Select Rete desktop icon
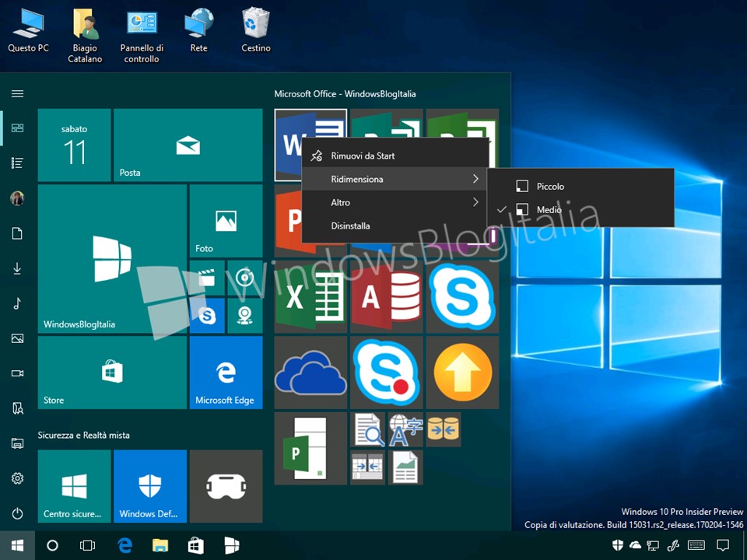 [198, 30]
